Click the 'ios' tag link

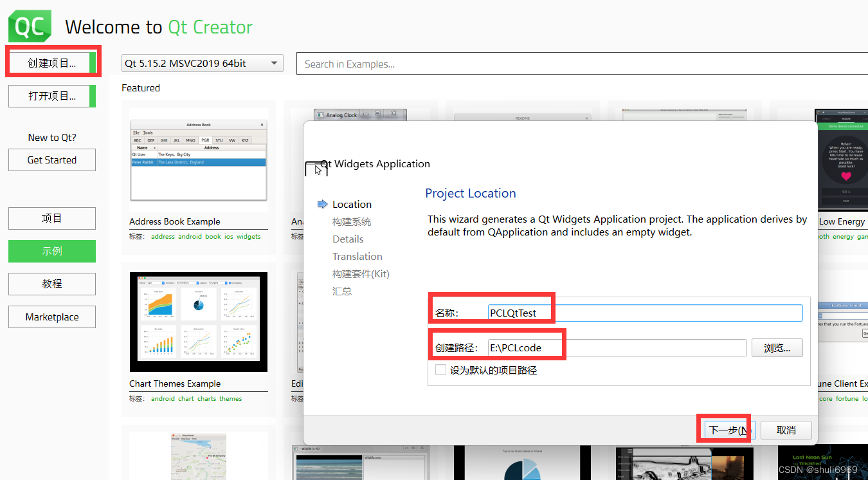[x=229, y=237]
